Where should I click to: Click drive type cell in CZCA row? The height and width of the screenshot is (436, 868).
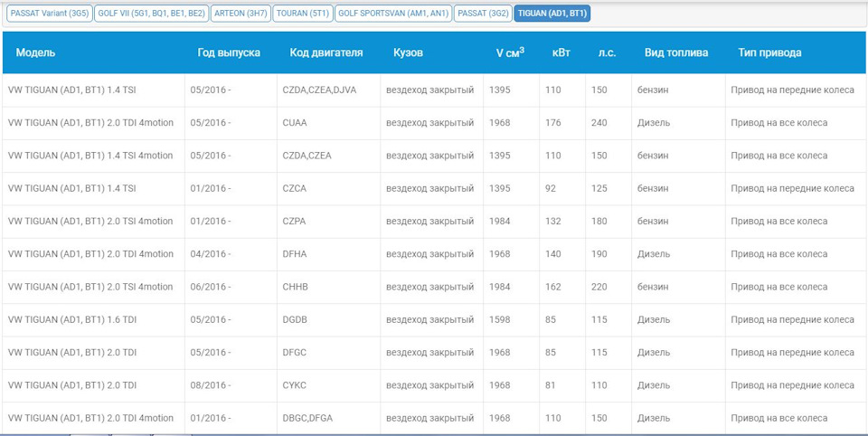point(793,188)
